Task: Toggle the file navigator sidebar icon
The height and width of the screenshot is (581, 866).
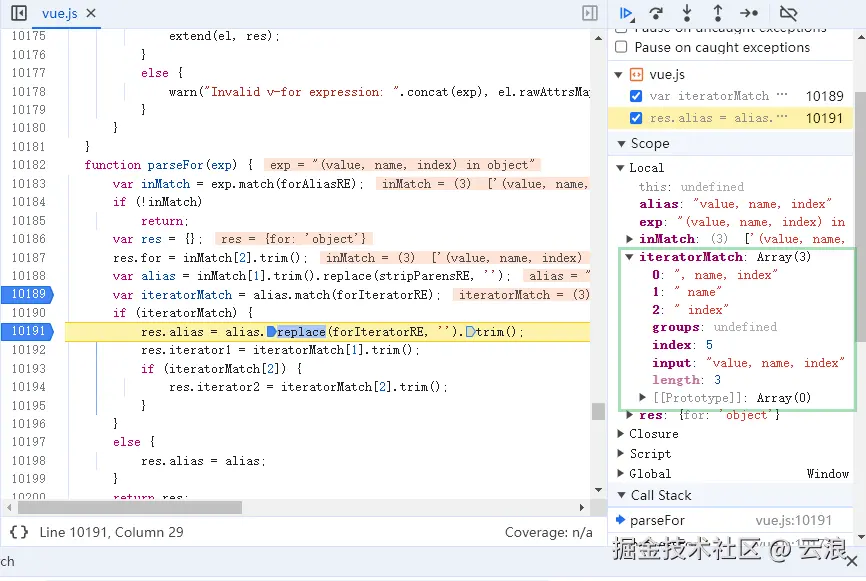Action: click(x=18, y=13)
